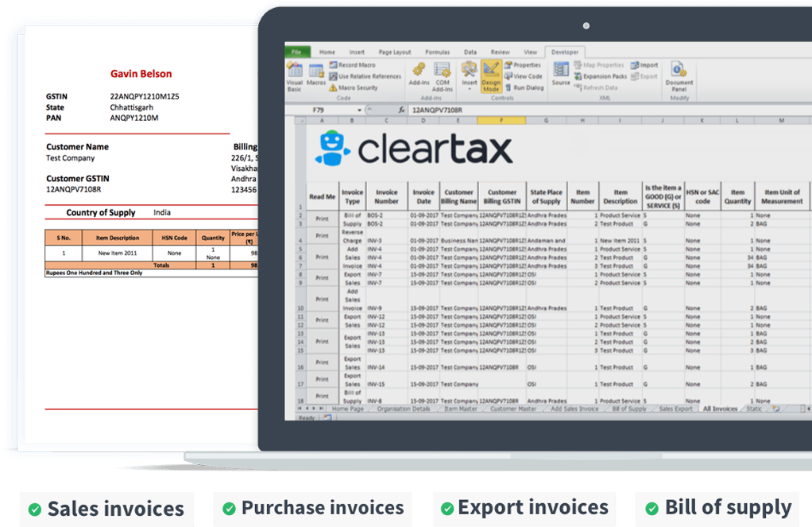The width and height of the screenshot is (812, 527).
Task: Click Print button for INV-14 invoice
Action: point(322,362)
